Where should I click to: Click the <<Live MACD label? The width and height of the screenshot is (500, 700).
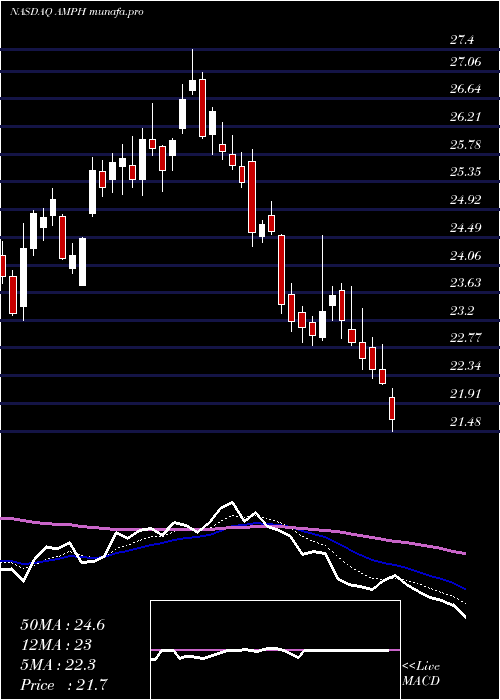point(421,674)
